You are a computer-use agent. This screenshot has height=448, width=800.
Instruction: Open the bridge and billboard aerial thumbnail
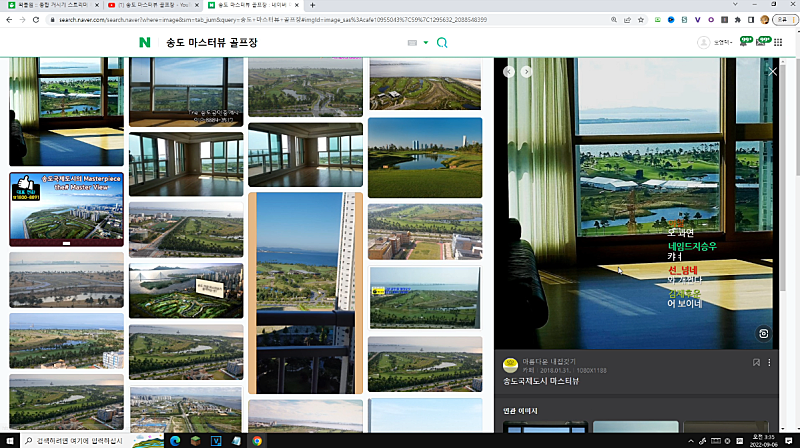tap(186, 290)
